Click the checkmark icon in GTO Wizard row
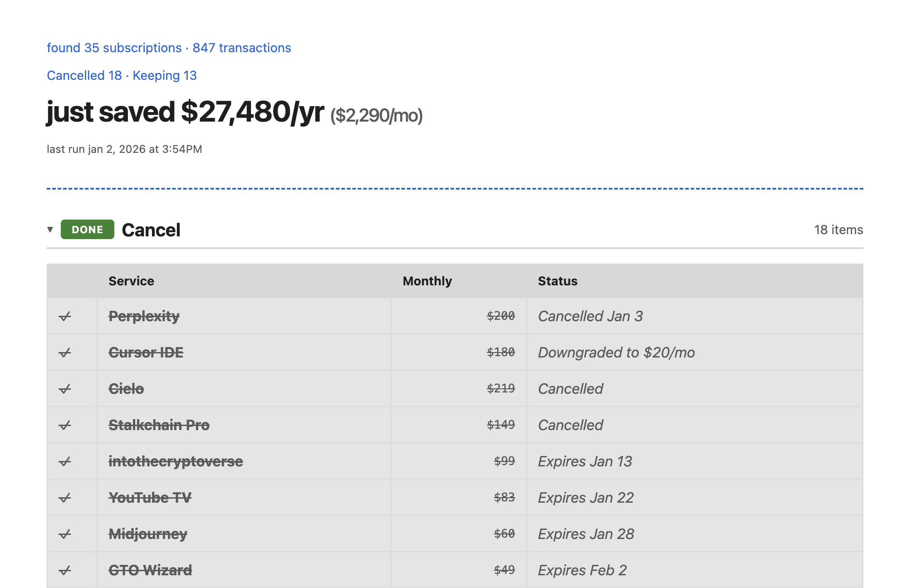Image resolution: width=921 pixels, height=588 pixels. point(65,570)
